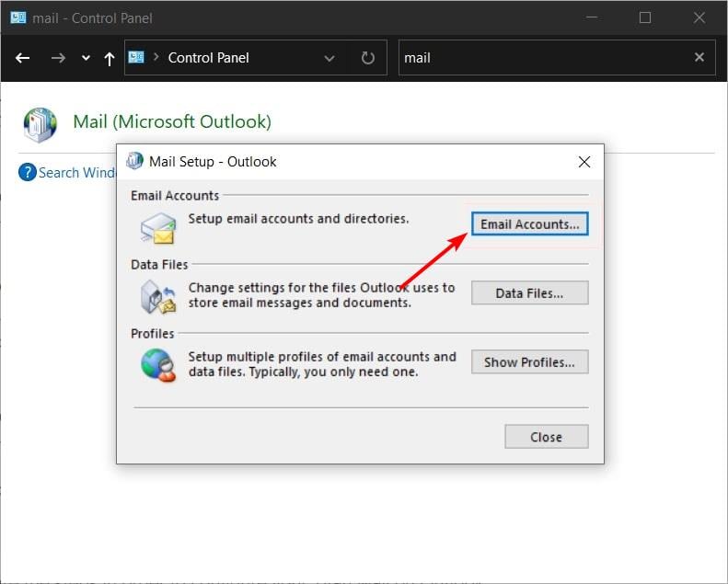Open the address bar history dropdown

[329, 59]
